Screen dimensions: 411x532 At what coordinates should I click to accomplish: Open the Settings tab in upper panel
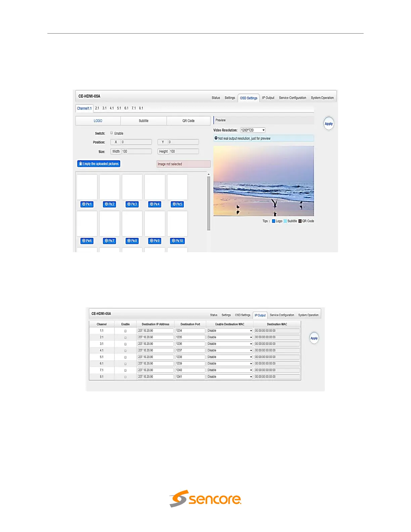coord(230,98)
